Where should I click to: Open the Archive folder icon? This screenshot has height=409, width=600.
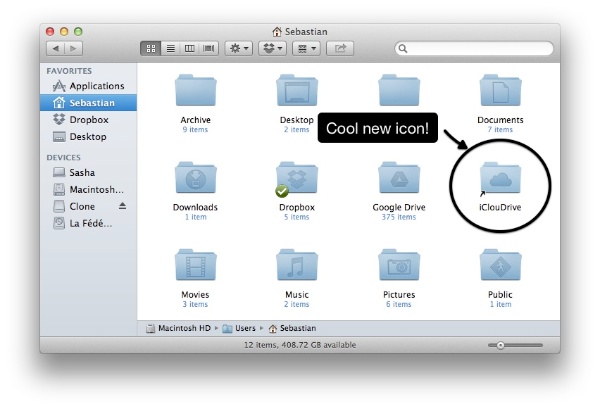(196, 91)
